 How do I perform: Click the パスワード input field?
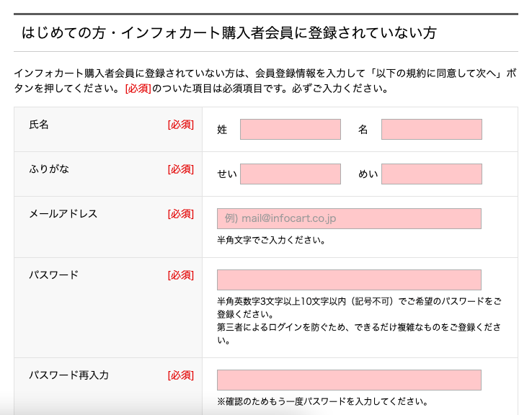(349, 280)
